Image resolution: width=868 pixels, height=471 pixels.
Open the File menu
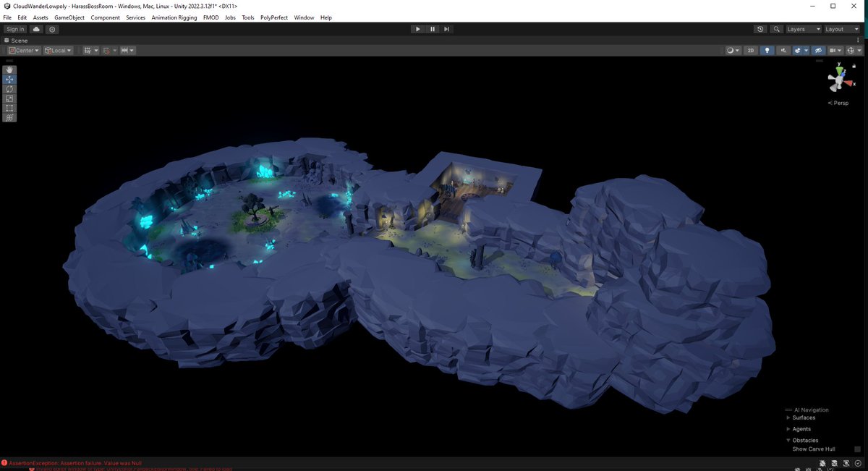tap(7, 17)
